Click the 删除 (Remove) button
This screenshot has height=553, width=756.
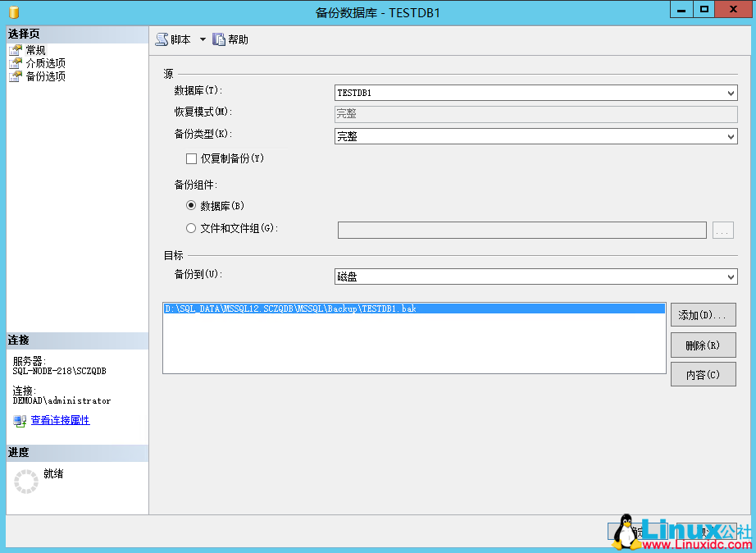pyautogui.click(x=703, y=345)
